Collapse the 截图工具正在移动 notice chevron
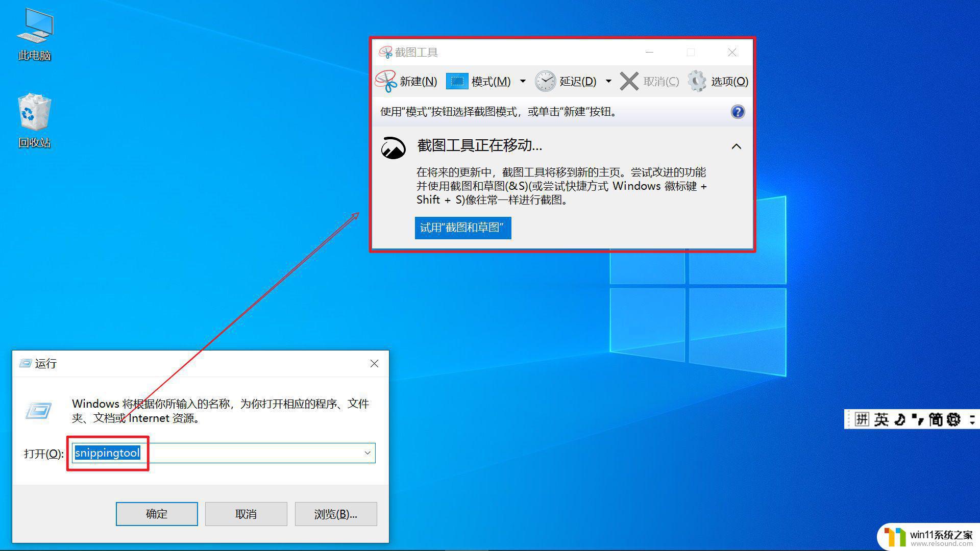The width and height of the screenshot is (980, 551). pyautogui.click(x=736, y=146)
